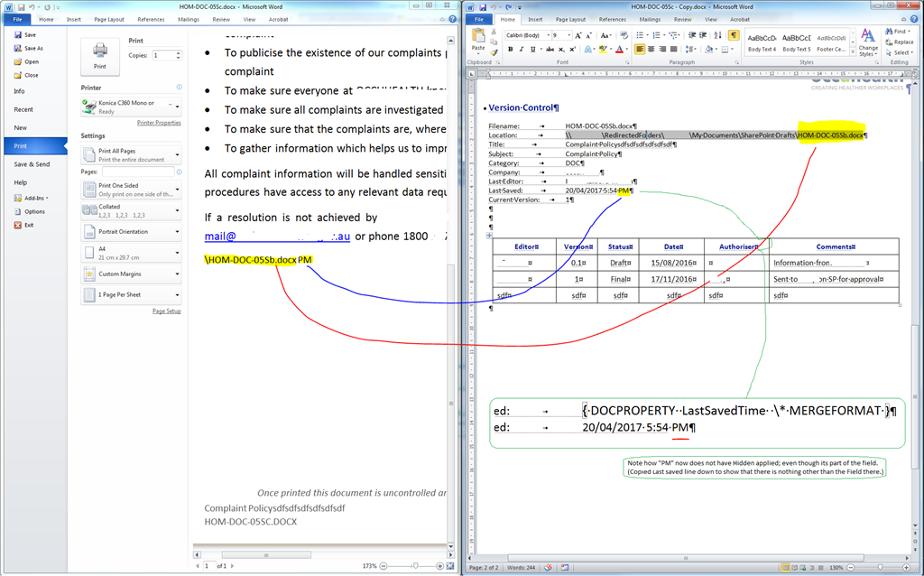Screen dimensions: 924x576
Task: Click the Increase Indent icon
Action: (703, 35)
